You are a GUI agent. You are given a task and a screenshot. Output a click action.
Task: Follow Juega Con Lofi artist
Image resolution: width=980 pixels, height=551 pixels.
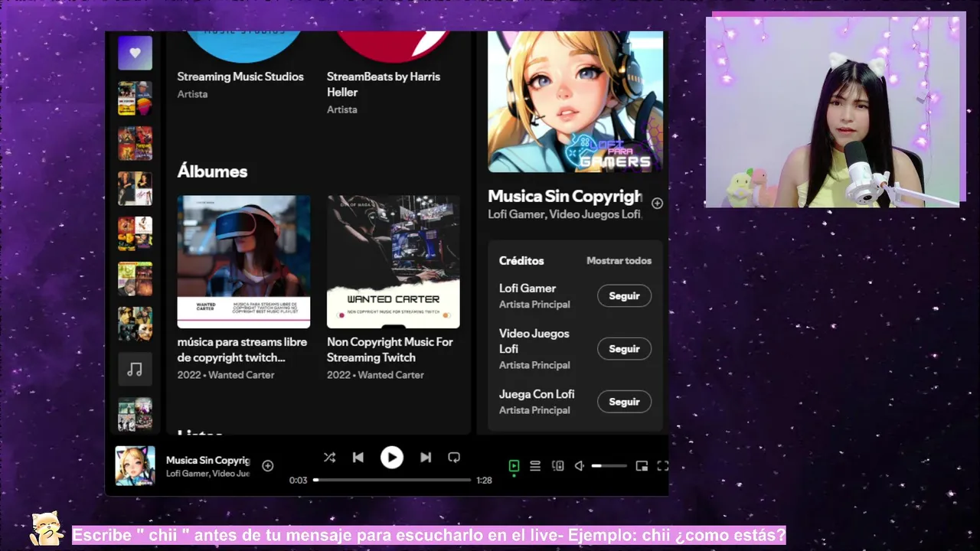tap(624, 402)
